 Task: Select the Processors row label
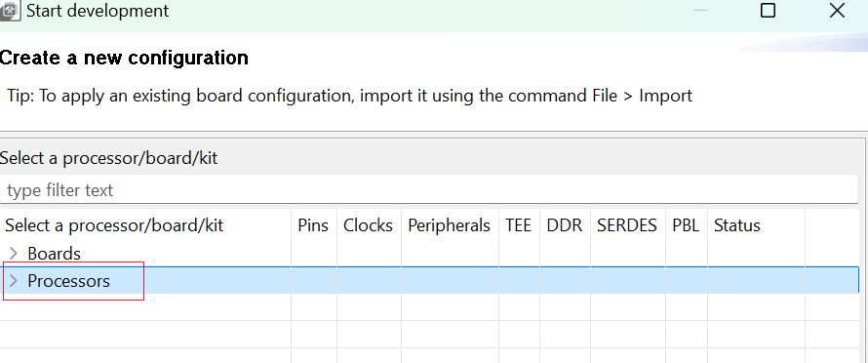[x=68, y=281]
